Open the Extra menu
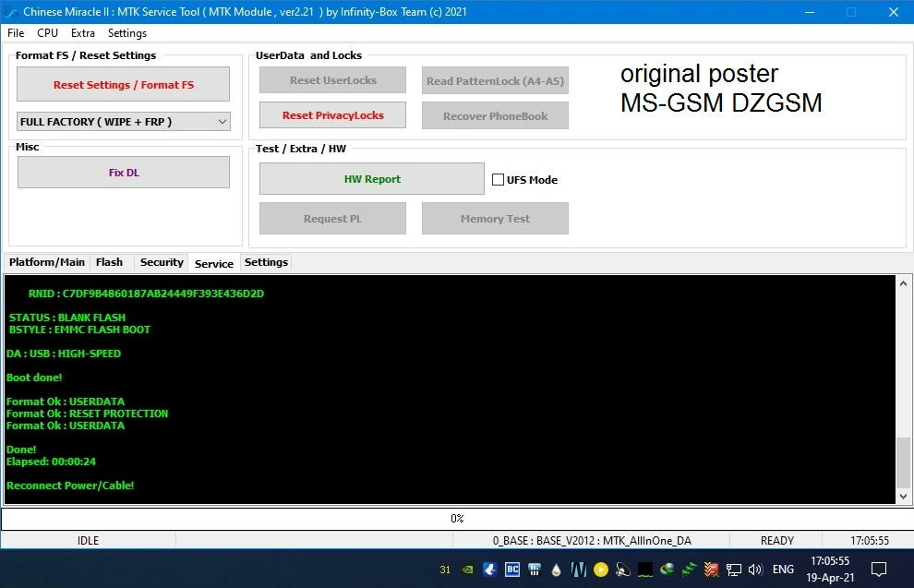The height and width of the screenshot is (588, 914). [83, 33]
